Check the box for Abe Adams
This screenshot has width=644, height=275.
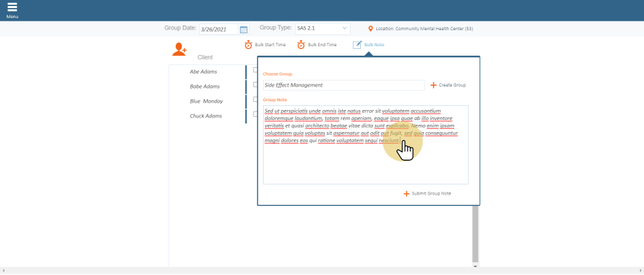click(x=255, y=70)
